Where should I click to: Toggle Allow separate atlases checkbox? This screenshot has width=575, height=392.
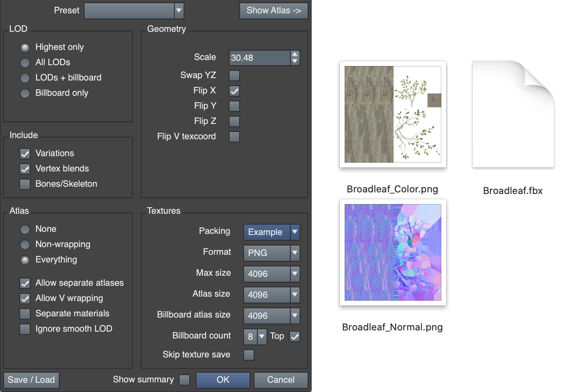coord(25,283)
